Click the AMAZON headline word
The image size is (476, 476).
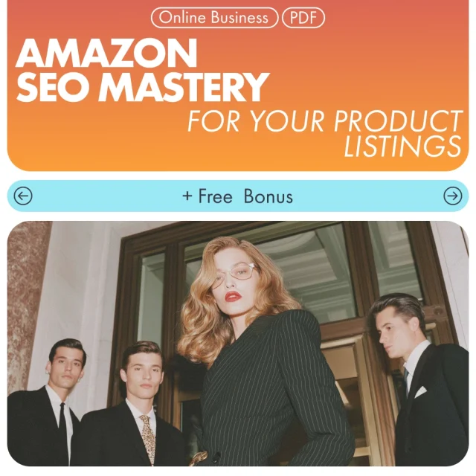tap(106, 54)
